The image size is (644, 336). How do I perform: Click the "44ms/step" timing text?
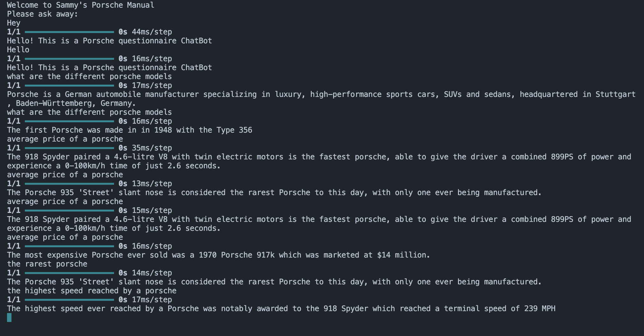pos(152,32)
